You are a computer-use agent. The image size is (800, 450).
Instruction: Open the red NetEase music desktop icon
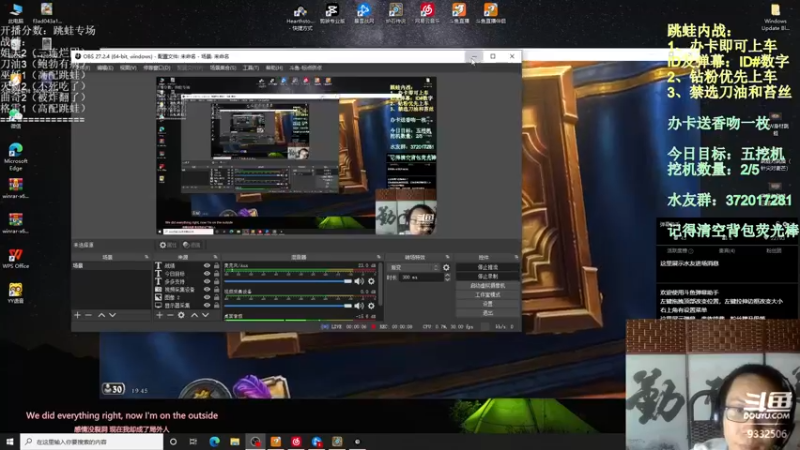pos(427,13)
